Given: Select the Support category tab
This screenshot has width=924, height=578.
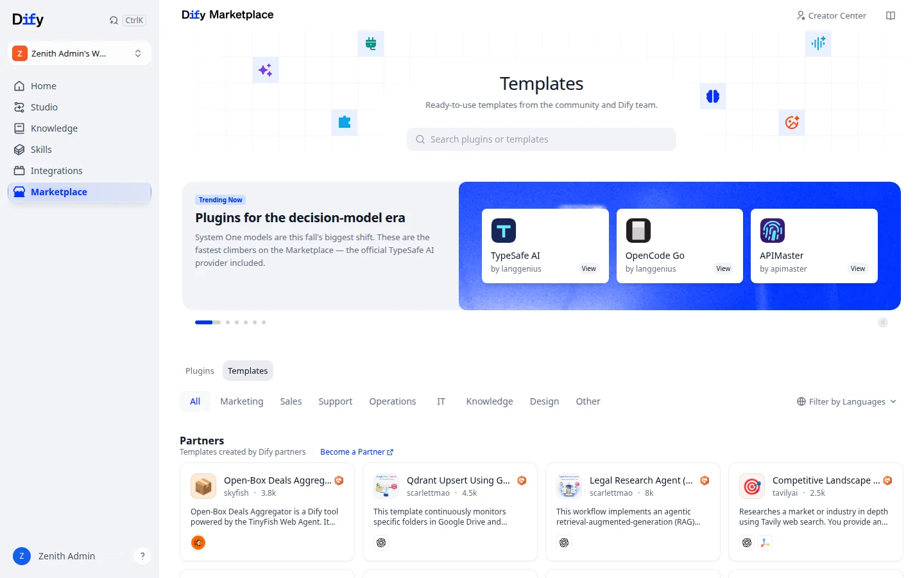Looking at the screenshot, I should tap(336, 401).
